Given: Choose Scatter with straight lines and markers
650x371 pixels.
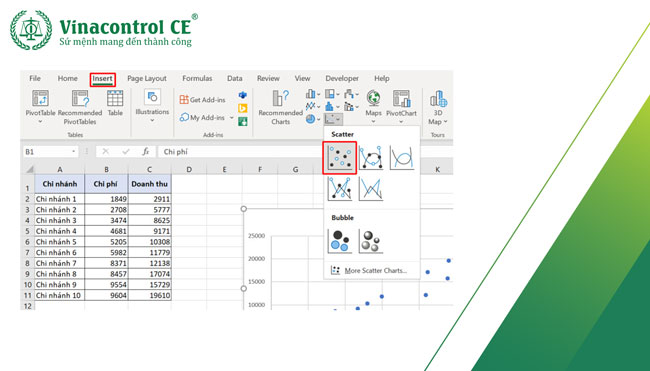Looking at the screenshot, I should (340, 189).
